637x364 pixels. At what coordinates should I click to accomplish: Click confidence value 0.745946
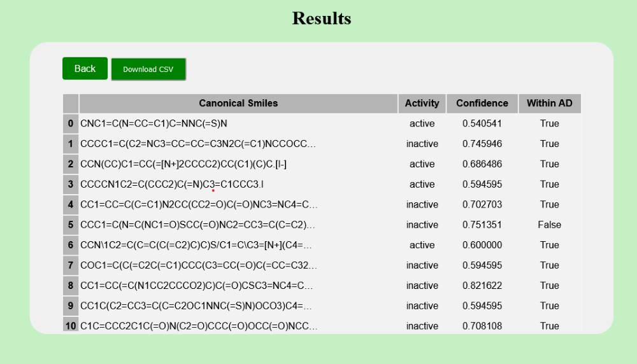[482, 144]
